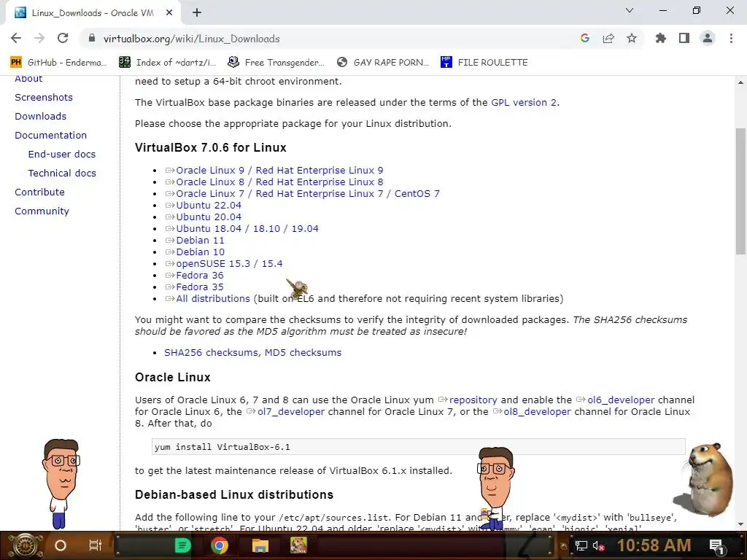Screen dimensions: 747x560
Task: Open Task View on the taskbar
Action: pyautogui.click(x=96, y=545)
